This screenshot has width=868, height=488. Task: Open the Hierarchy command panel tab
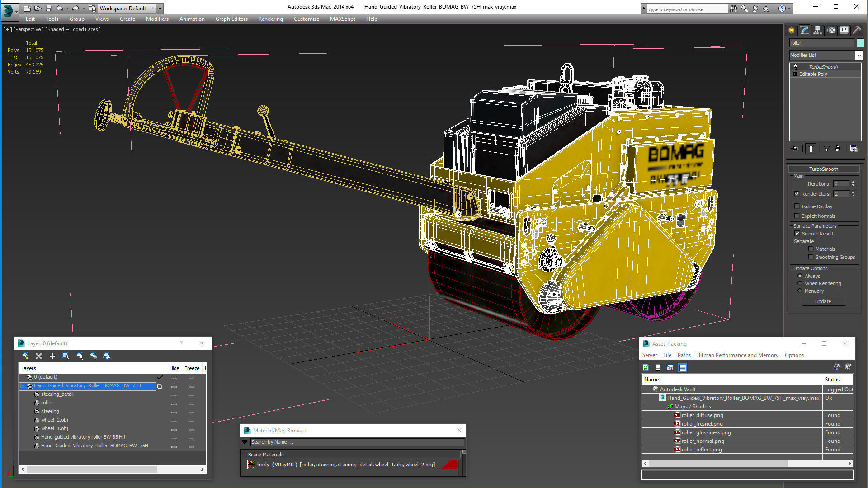coord(817,30)
